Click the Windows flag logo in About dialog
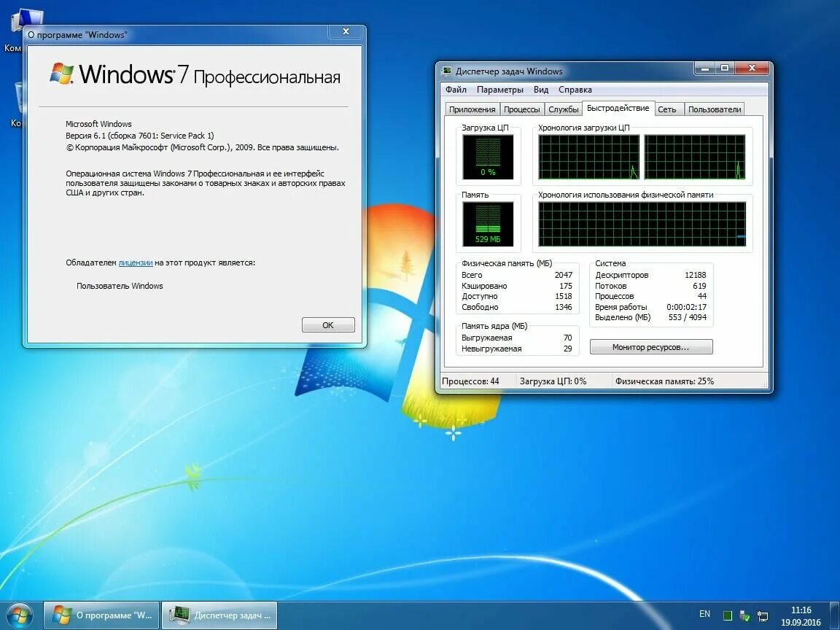The width and height of the screenshot is (840, 630). point(61,74)
